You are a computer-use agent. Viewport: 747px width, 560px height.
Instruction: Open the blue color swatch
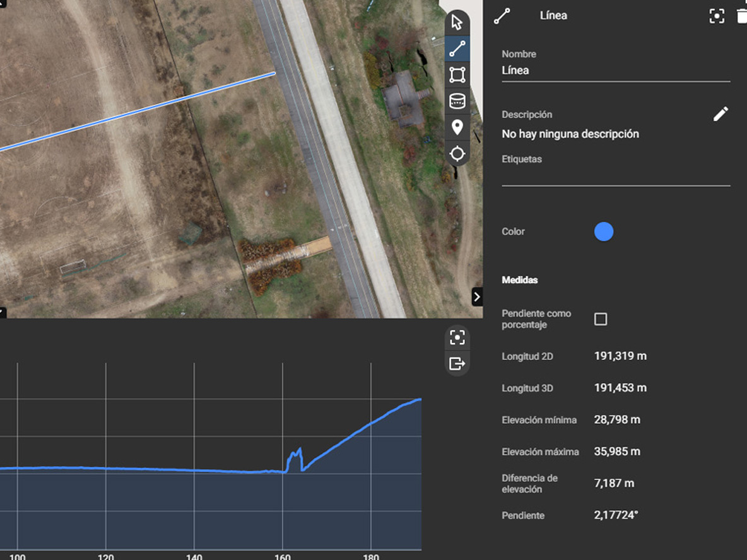click(604, 232)
